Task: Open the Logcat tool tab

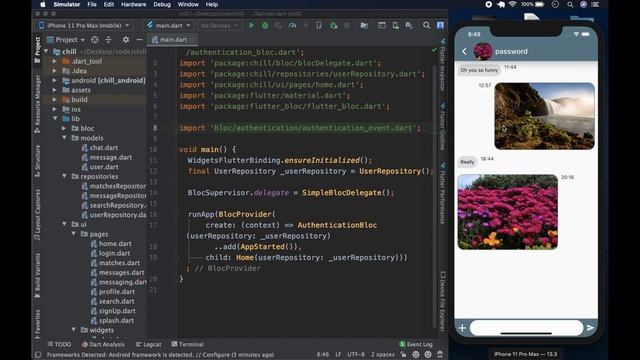Action: click(x=149, y=344)
